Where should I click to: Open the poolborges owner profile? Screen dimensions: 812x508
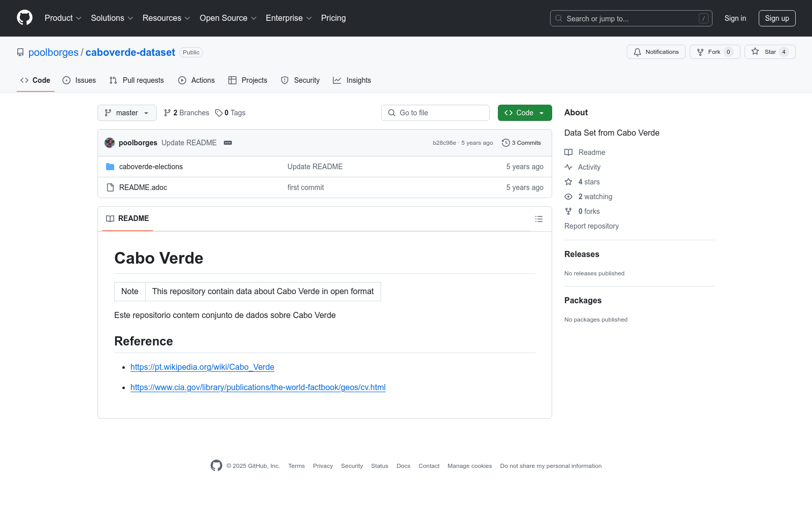53,52
